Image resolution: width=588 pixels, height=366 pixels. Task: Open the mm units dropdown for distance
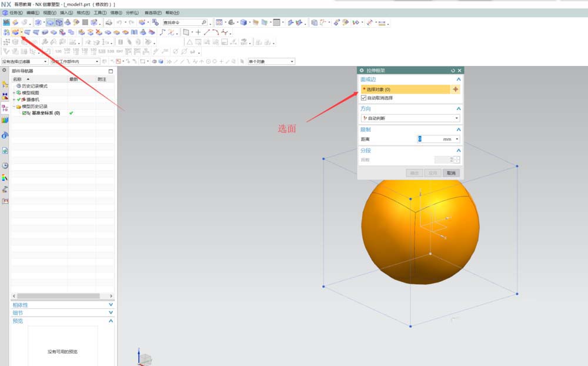[457, 139]
